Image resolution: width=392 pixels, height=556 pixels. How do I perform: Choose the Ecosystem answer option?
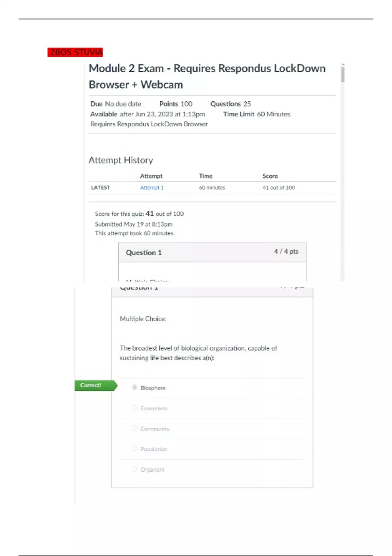pos(135,408)
